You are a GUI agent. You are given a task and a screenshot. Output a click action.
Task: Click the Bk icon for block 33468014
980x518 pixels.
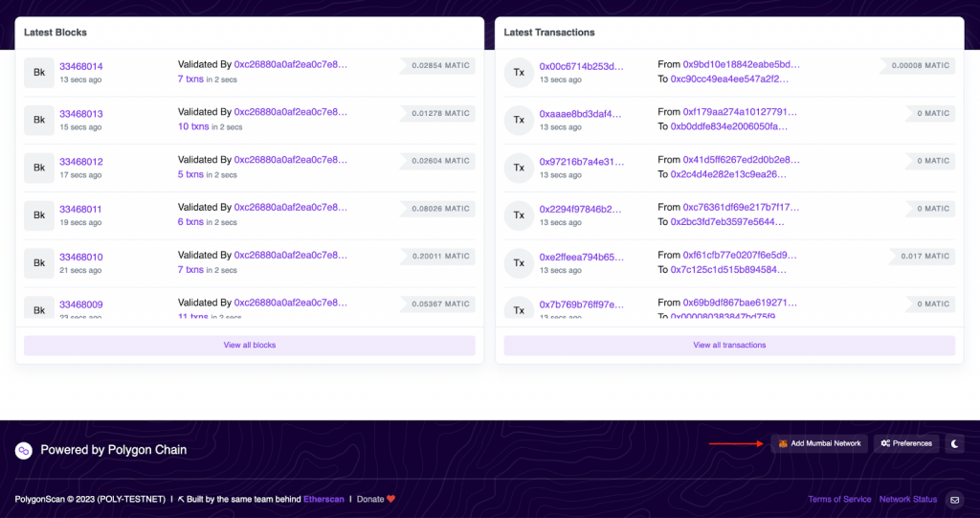coord(38,73)
